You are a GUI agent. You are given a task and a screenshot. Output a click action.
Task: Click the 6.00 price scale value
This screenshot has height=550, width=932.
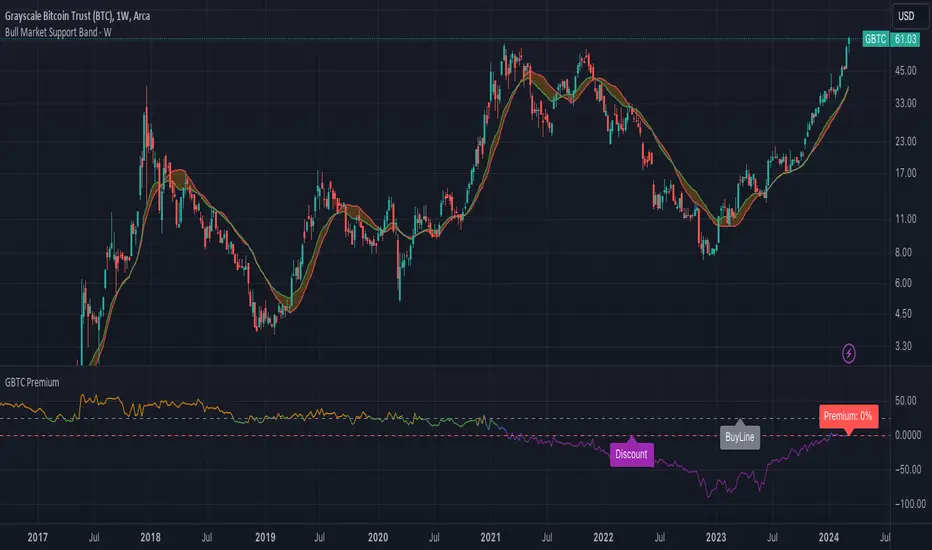click(x=903, y=283)
